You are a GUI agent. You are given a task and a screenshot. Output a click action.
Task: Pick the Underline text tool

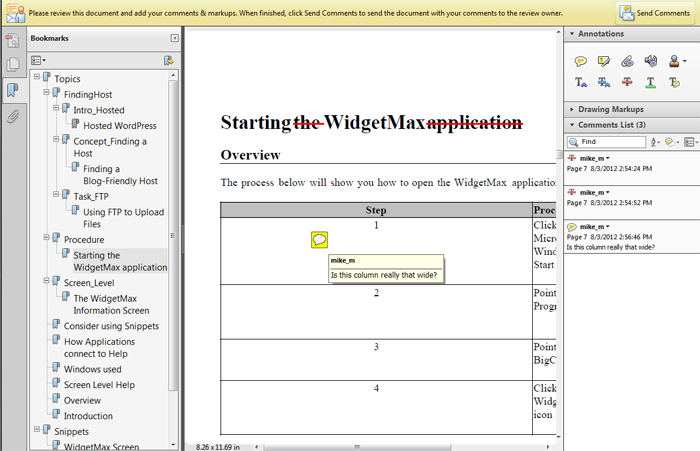650,82
